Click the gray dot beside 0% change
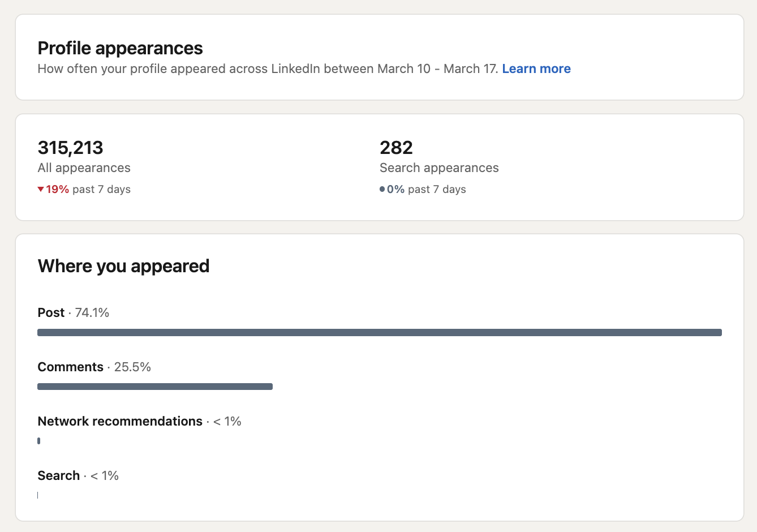 click(x=382, y=188)
